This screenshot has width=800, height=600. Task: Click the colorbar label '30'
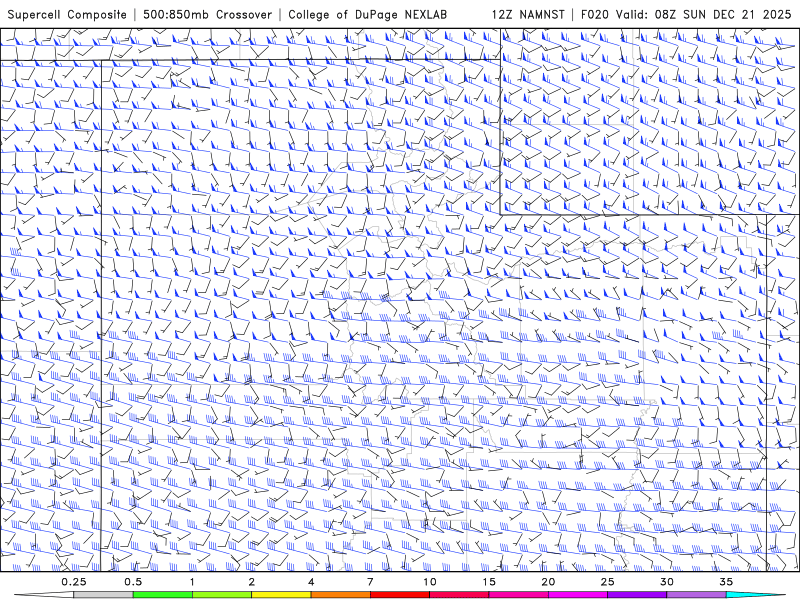(x=666, y=582)
